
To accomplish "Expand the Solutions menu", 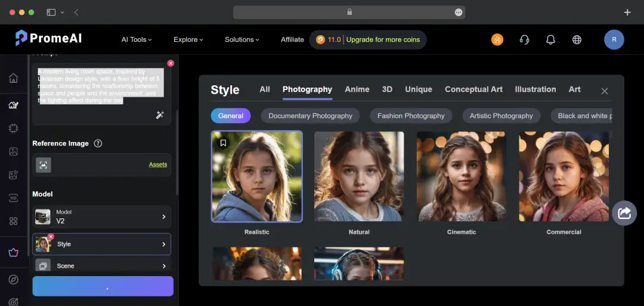I will [x=242, y=39].
